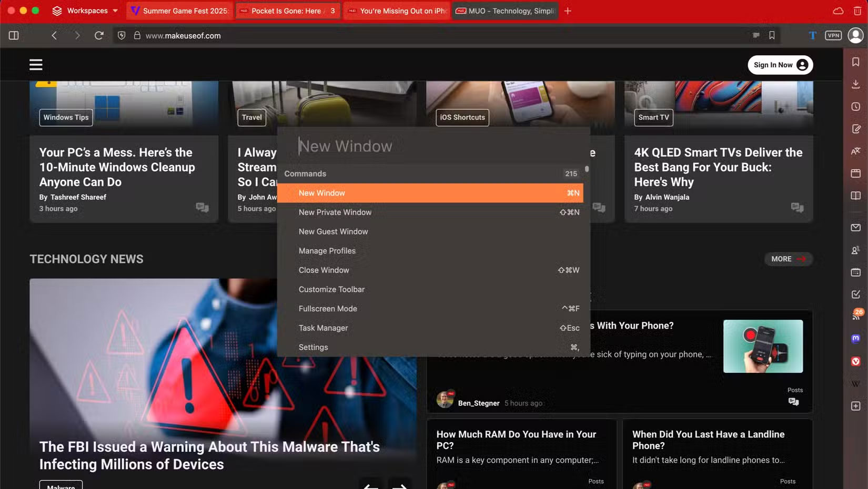The height and width of the screenshot is (489, 868).
Task: Toggle the VPN button in the toolbar
Action: [x=833, y=35]
